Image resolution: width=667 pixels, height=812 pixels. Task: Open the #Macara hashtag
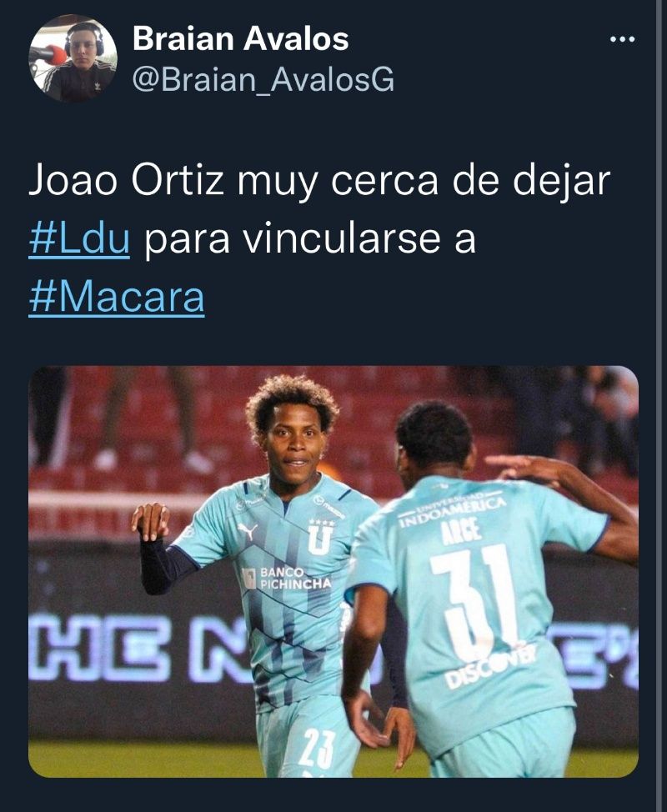click(x=117, y=298)
